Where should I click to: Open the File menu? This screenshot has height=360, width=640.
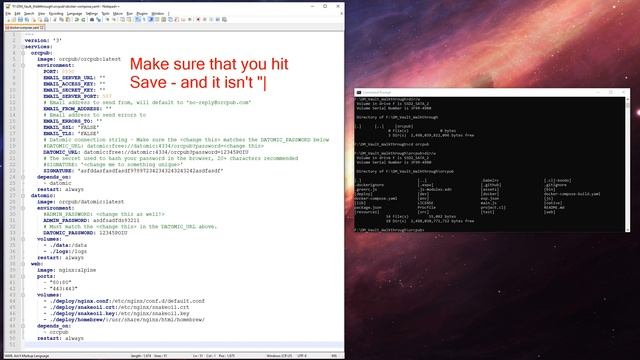(x=8, y=13)
